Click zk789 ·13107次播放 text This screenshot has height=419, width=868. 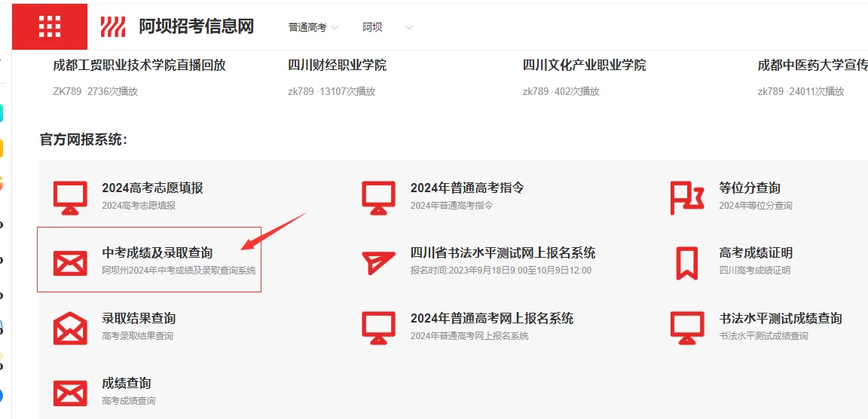click(x=332, y=91)
